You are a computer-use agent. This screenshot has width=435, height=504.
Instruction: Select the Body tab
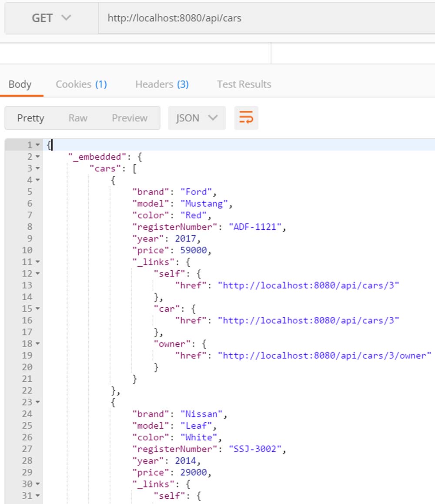pyautogui.click(x=20, y=84)
